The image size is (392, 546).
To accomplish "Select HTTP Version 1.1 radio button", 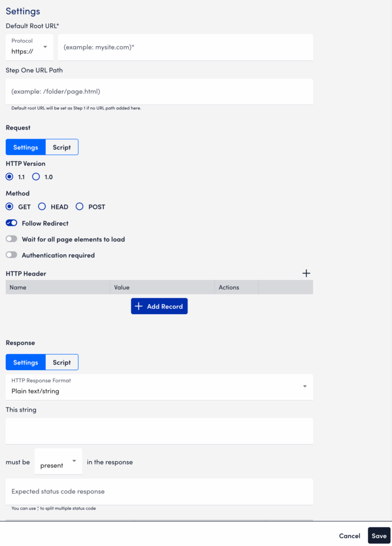I will pos(10,177).
